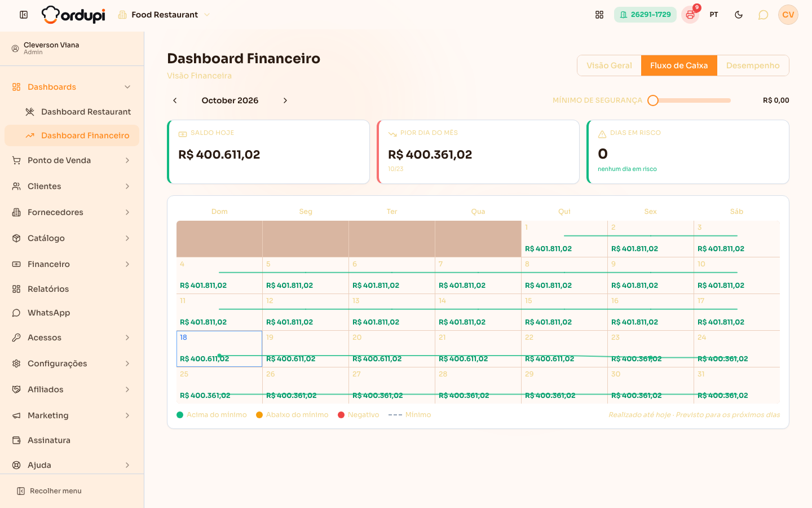Open Dashboard Restaurant page
This screenshot has width=812, height=508.
pyautogui.click(x=78, y=112)
